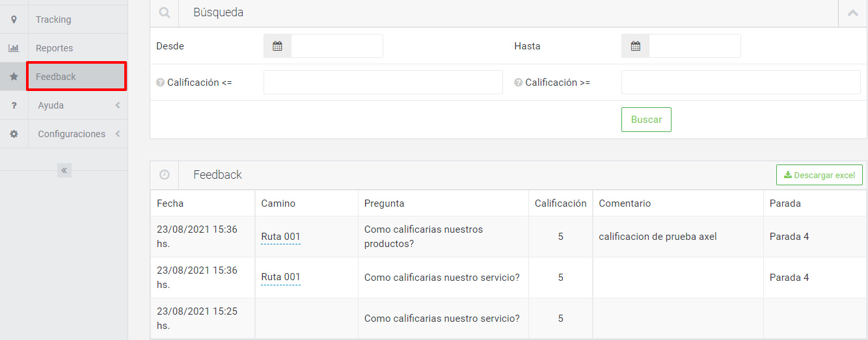This screenshot has width=868, height=340.
Task: Expand the Ayuda submenu
Action: [x=118, y=105]
